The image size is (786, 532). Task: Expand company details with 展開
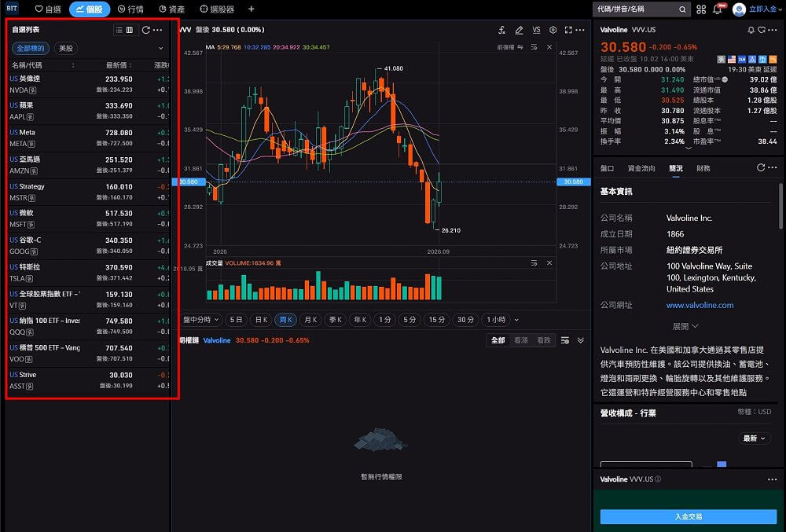[x=685, y=327]
